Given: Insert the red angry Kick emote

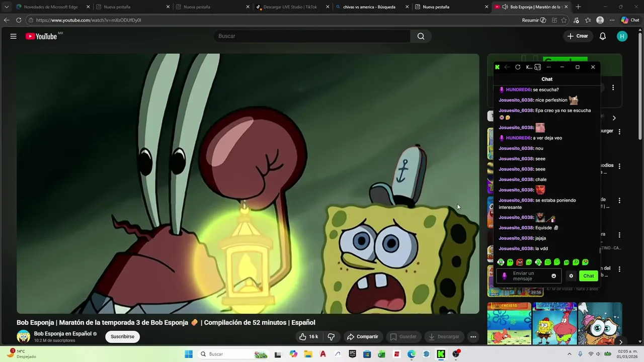Looking at the screenshot, I should tap(520, 262).
